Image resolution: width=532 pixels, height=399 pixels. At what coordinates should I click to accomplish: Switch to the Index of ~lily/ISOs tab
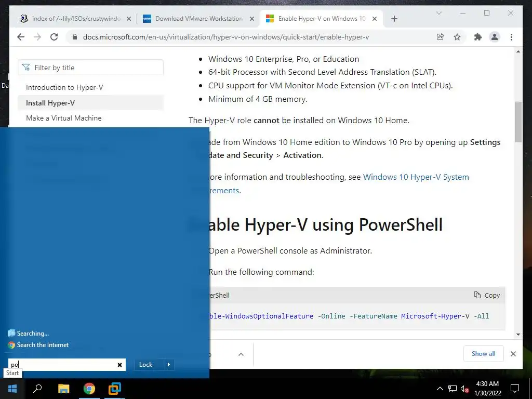coord(76,19)
